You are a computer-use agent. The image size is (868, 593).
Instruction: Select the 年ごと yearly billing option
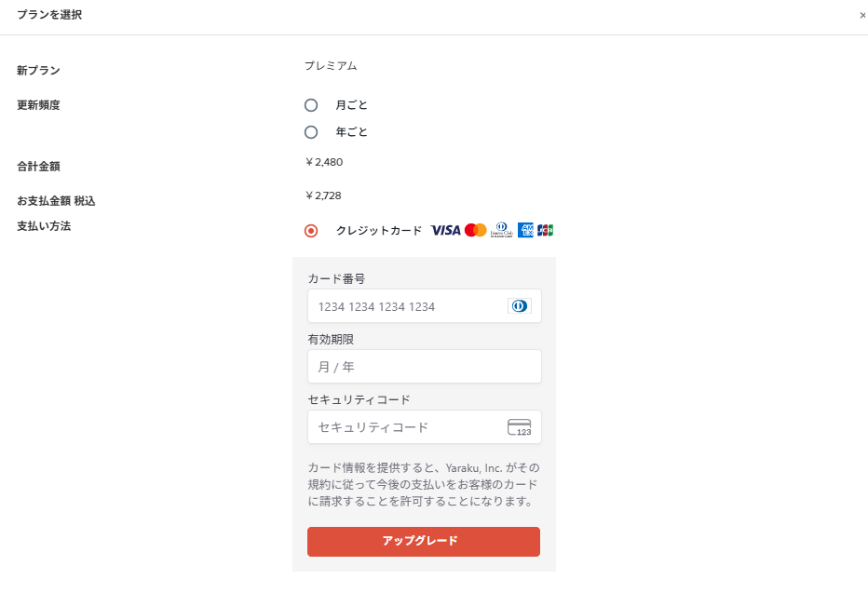click(x=311, y=132)
